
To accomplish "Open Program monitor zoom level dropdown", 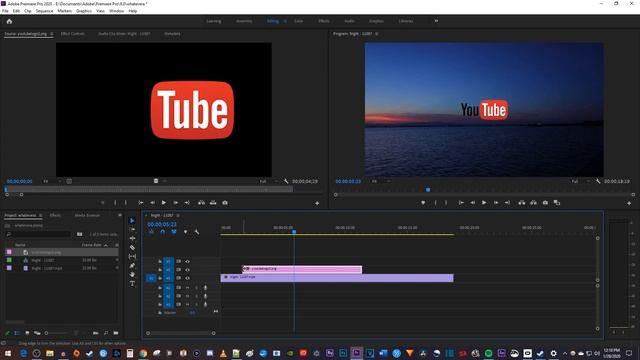I will (x=381, y=181).
